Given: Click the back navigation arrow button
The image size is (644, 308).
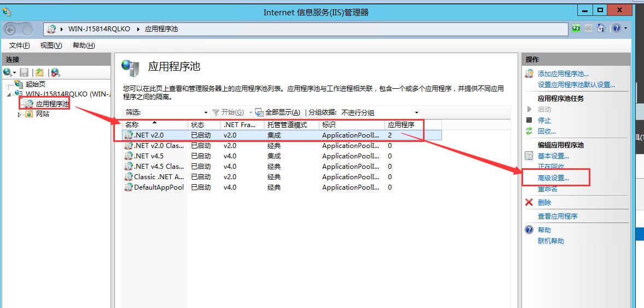Looking at the screenshot, I should click(10, 30).
